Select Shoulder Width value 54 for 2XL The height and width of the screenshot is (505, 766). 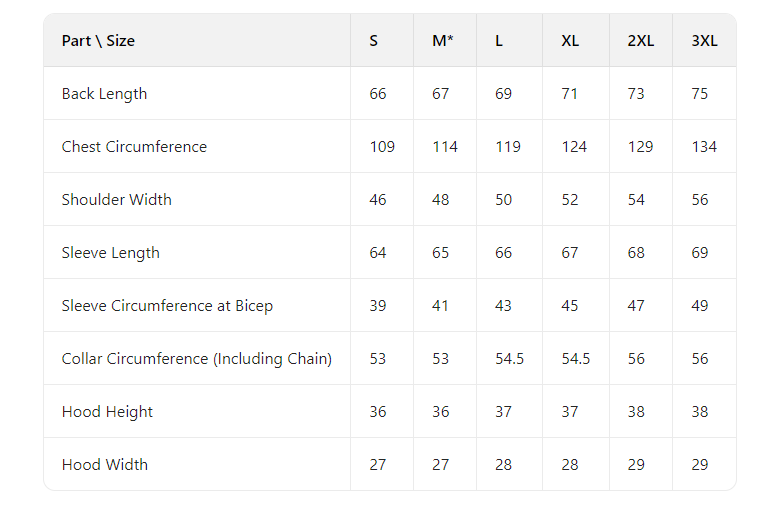point(636,200)
